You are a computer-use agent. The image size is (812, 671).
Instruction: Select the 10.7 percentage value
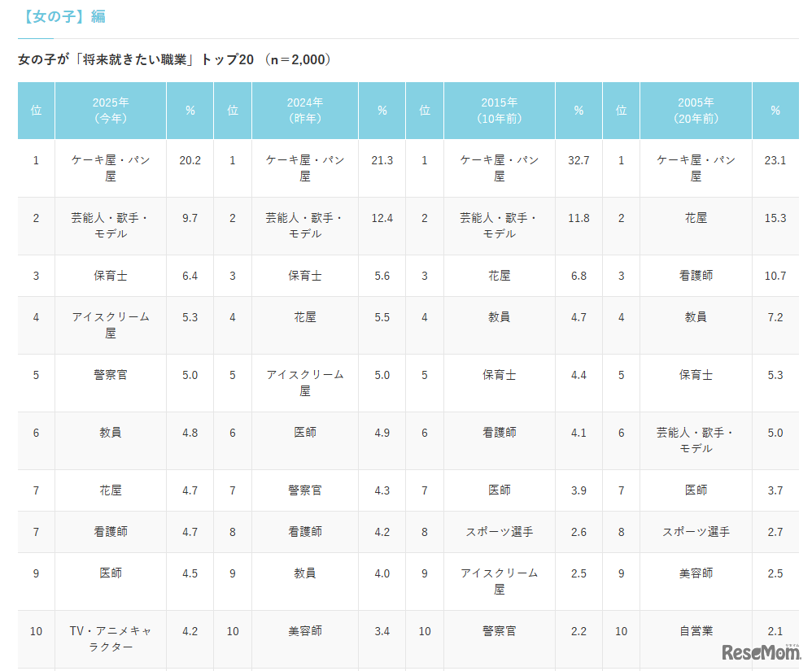point(775,276)
